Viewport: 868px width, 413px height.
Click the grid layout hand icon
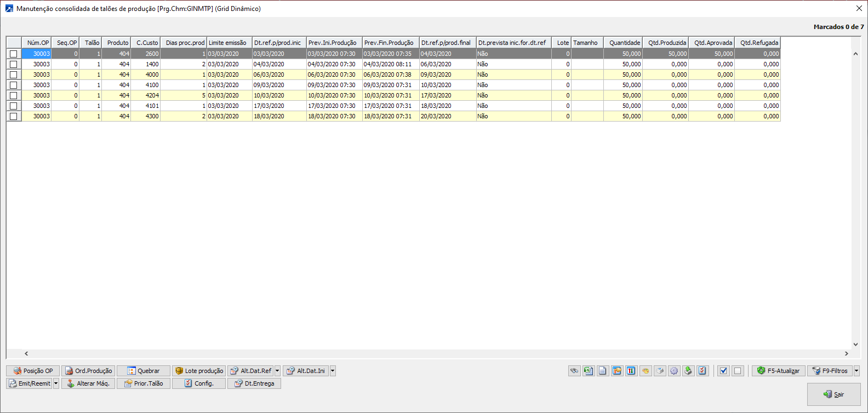pos(617,371)
